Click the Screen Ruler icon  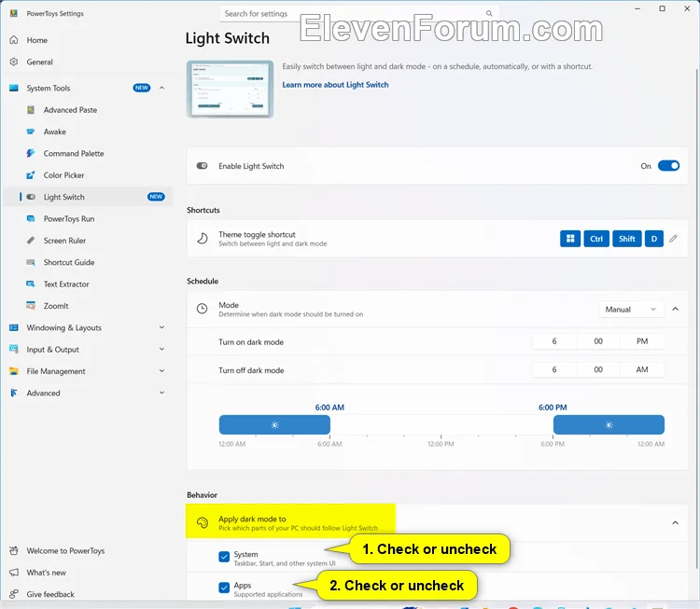[31, 241]
